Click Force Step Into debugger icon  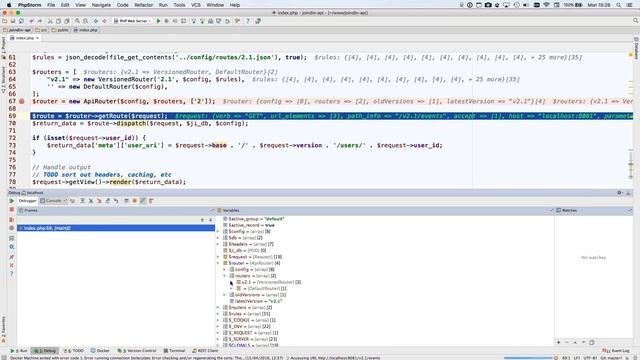pos(99,201)
